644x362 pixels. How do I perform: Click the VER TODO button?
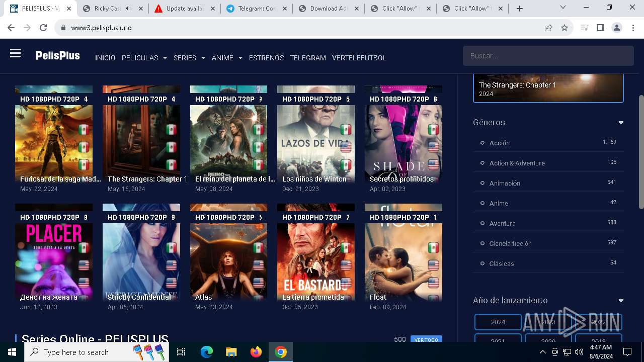click(426, 340)
